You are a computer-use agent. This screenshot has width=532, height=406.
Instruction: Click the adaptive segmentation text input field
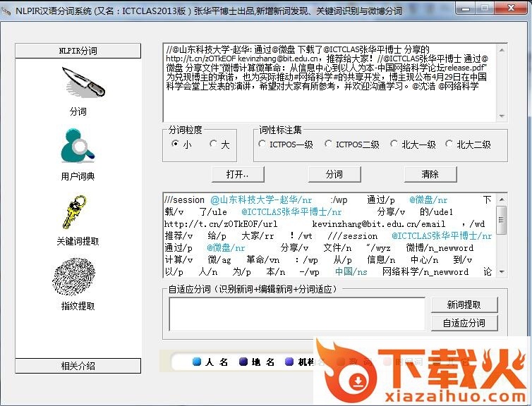296,314
